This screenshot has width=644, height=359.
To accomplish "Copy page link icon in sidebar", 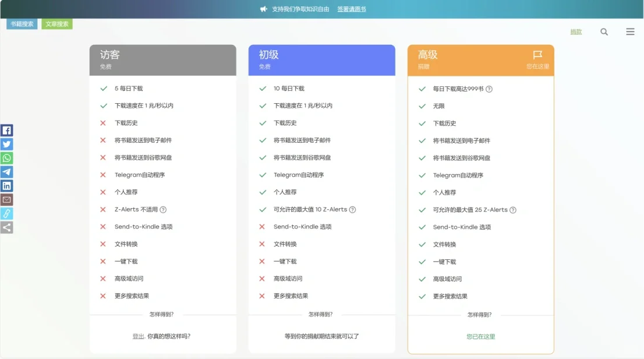I will [x=6, y=213].
